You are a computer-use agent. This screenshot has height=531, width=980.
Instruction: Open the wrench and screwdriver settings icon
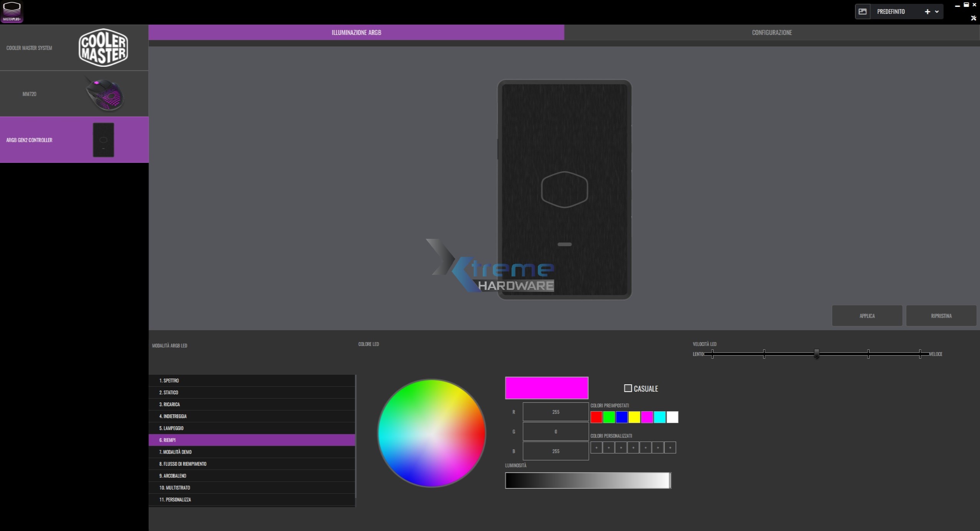(973, 18)
